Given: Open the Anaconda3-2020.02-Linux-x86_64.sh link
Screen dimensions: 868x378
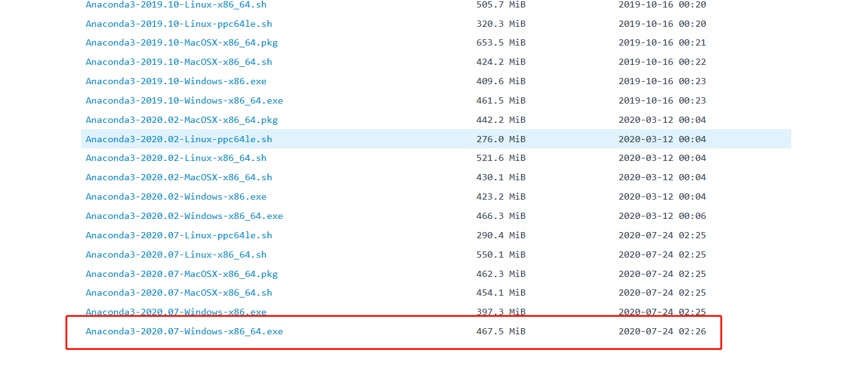Looking at the screenshot, I should 176,158.
